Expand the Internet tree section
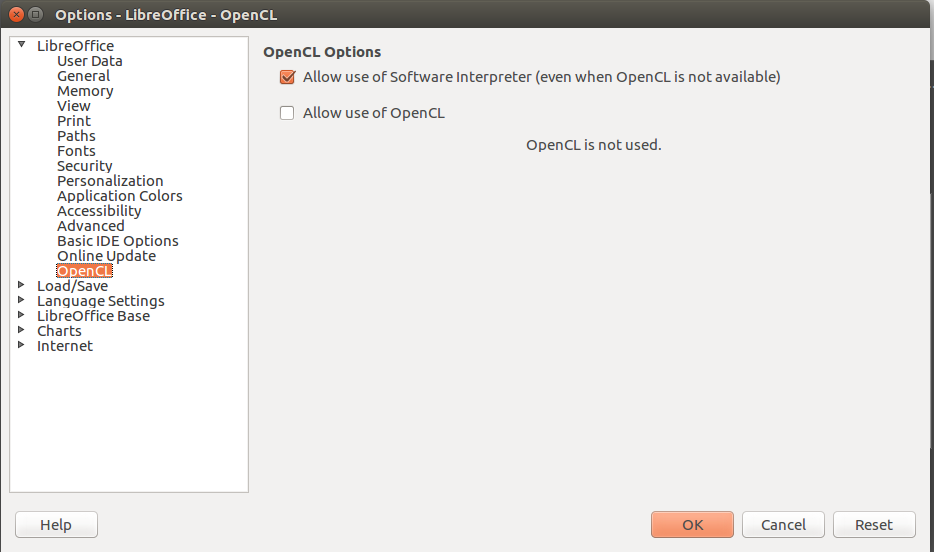Viewport: 934px width, 552px height. [21, 345]
